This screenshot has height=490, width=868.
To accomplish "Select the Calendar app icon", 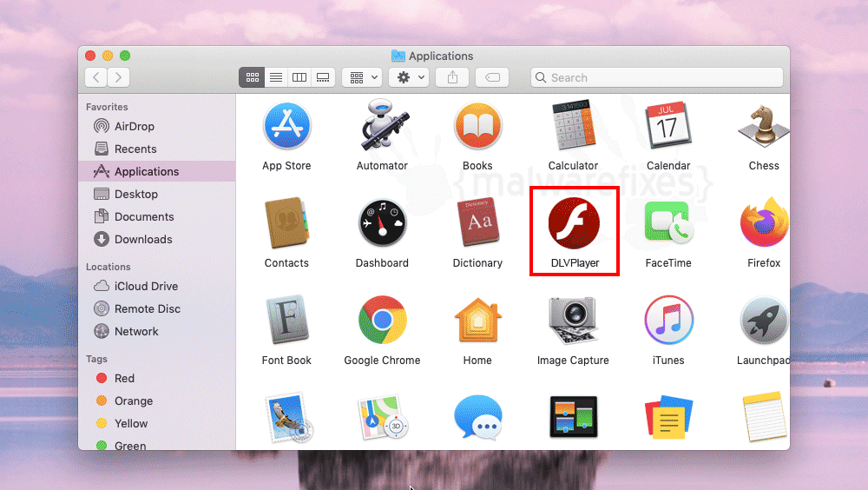I will 668,125.
